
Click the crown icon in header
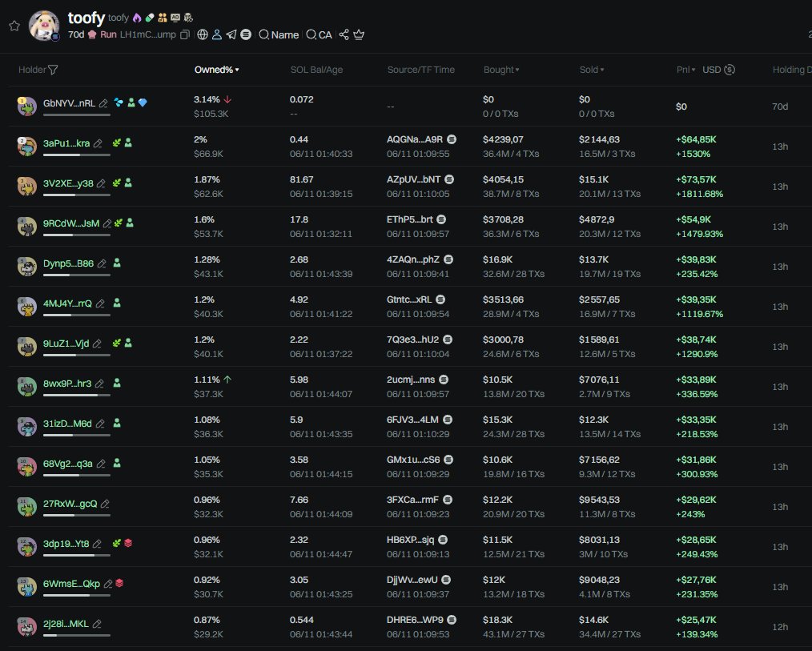(x=359, y=34)
